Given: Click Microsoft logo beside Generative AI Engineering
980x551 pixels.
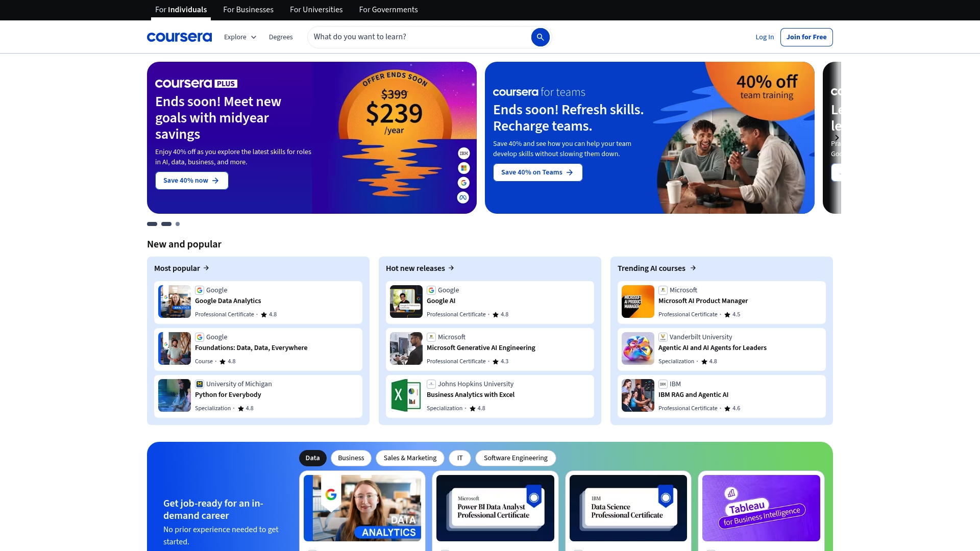Looking at the screenshot, I should (431, 337).
